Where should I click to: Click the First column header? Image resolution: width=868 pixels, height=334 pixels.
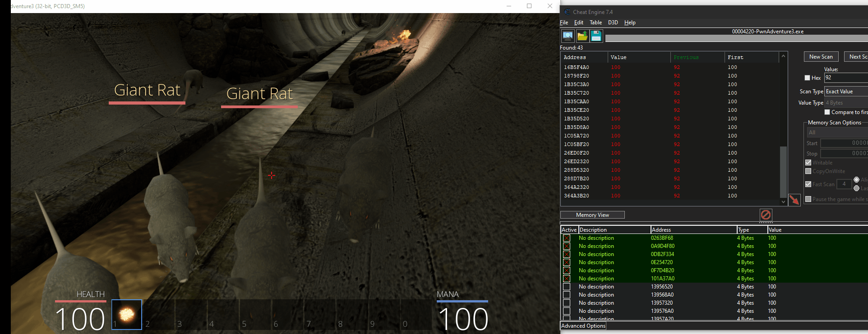752,57
